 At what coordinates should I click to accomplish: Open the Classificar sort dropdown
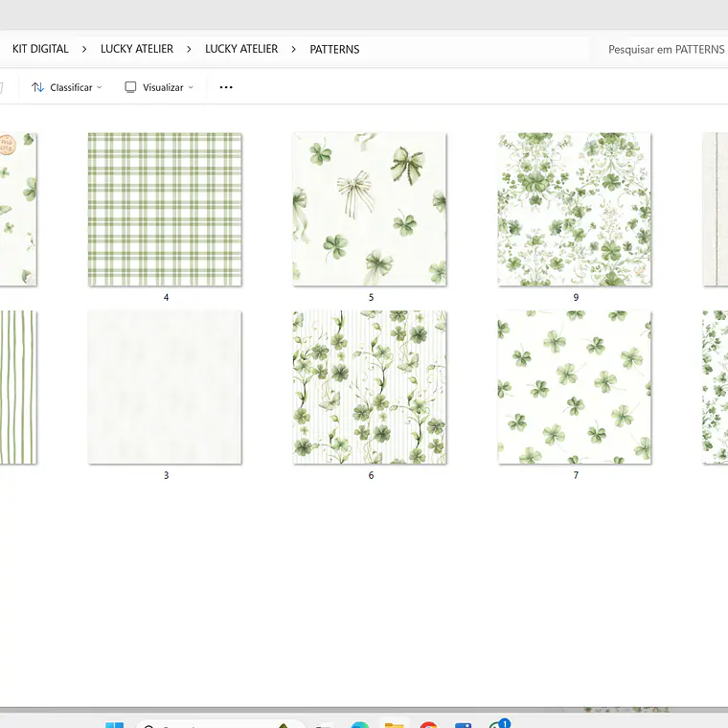67,87
